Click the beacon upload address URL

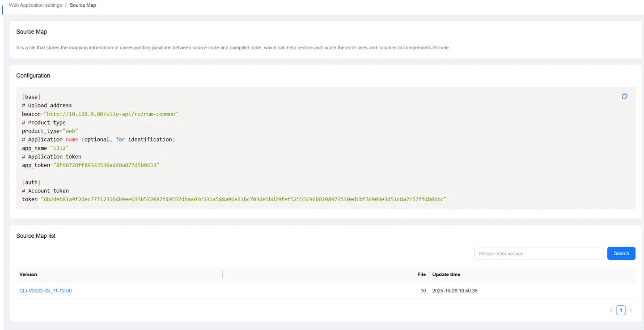pyautogui.click(x=112, y=114)
